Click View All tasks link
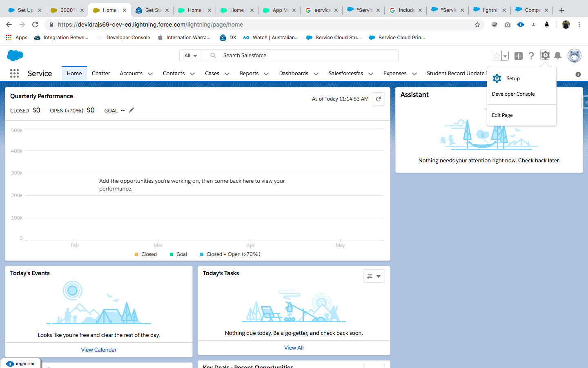Screen dimensions: 588x368 pos(294,348)
